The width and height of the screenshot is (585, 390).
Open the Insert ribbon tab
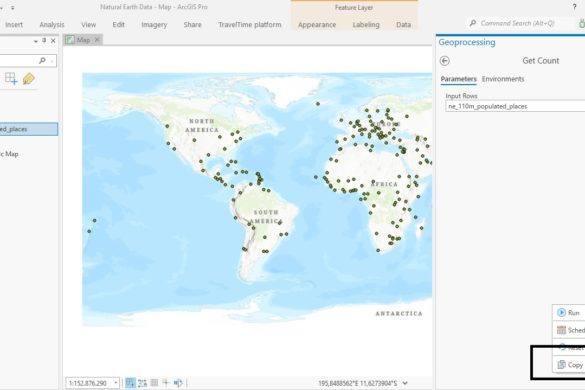tap(14, 25)
